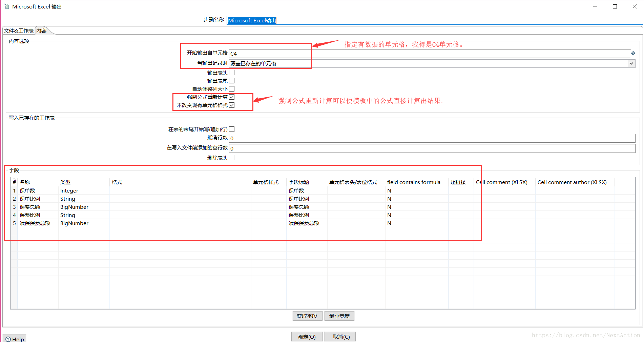
Task: Click the 抵消行数 input field
Action: 432,138
